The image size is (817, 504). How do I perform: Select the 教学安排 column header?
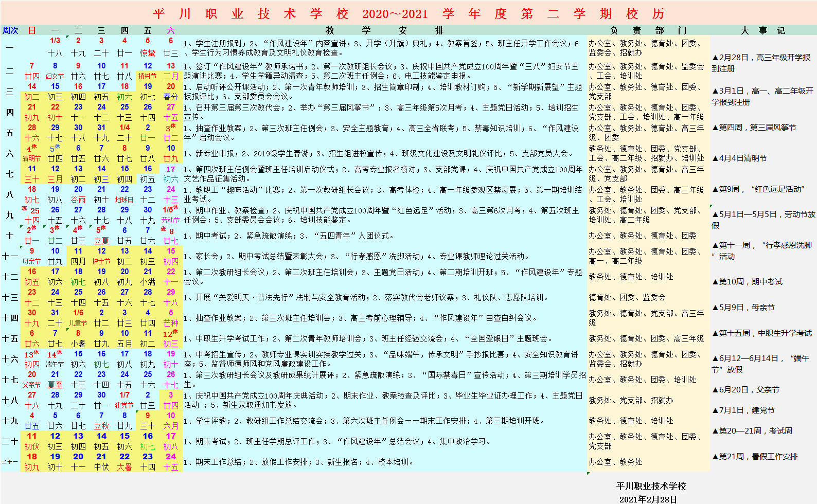[385, 30]
